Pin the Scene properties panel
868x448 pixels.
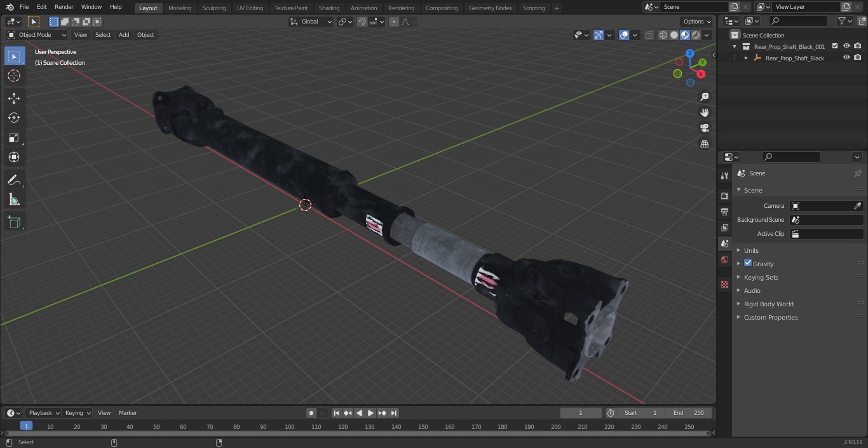pos(857,173)
